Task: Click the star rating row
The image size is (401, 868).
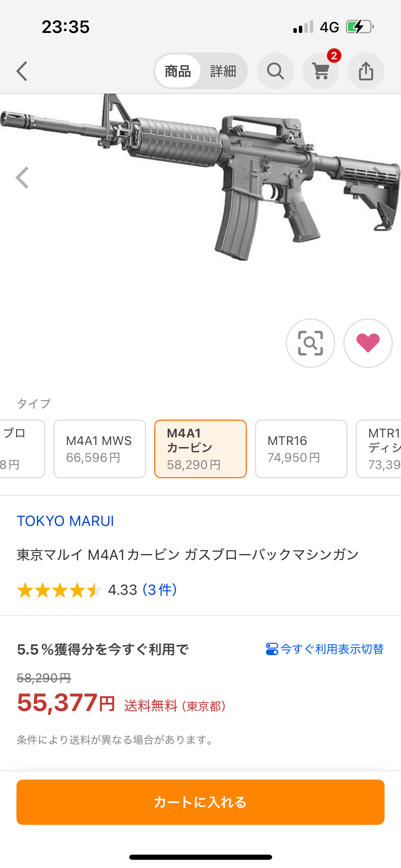Action: click(60, 590)
